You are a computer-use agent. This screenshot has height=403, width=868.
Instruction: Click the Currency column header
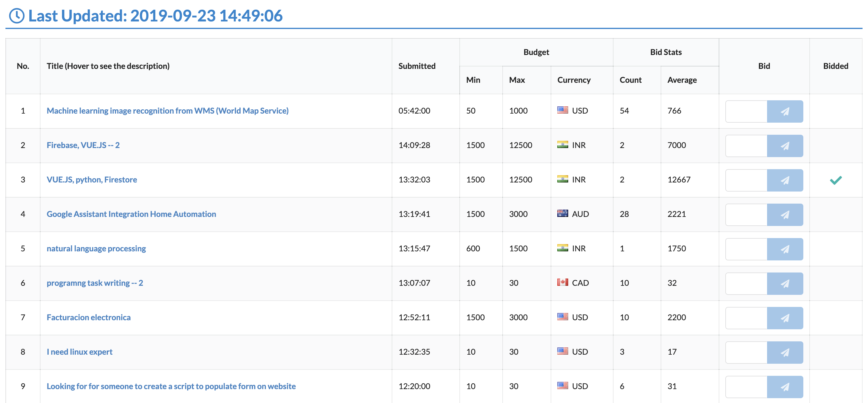(x=574, y=80)
